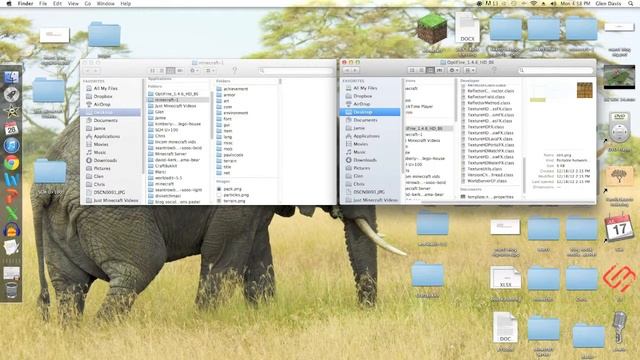Open Microsoft Excel from the dock

(x=11, y=213)
